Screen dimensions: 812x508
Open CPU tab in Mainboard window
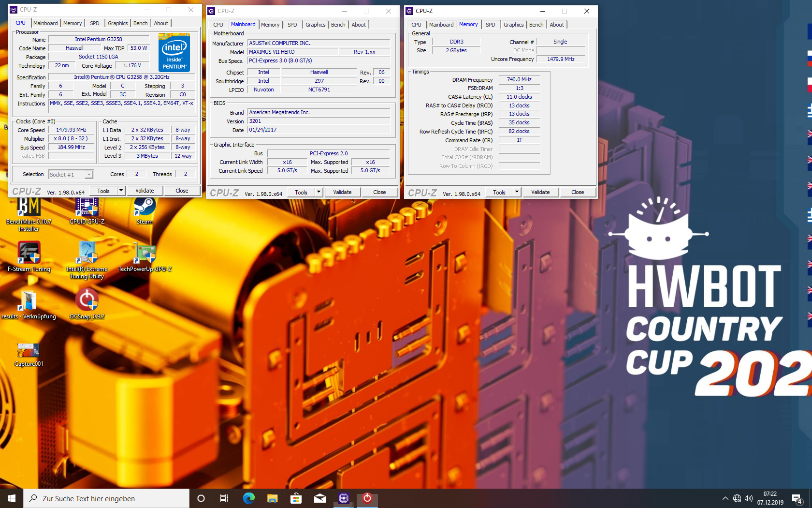[x=218, y=25]
